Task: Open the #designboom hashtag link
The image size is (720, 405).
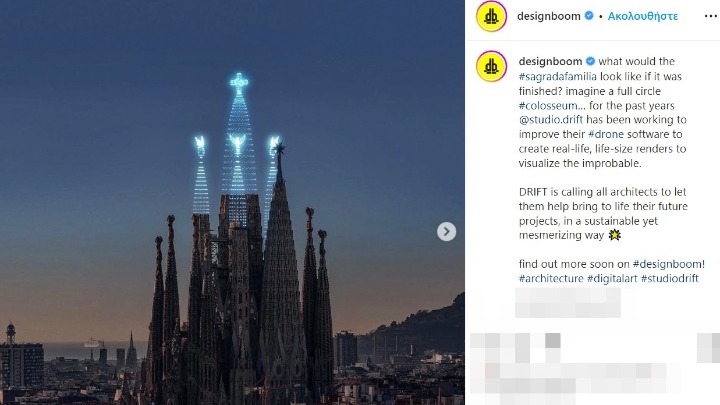Action: [x=667, y=264]
